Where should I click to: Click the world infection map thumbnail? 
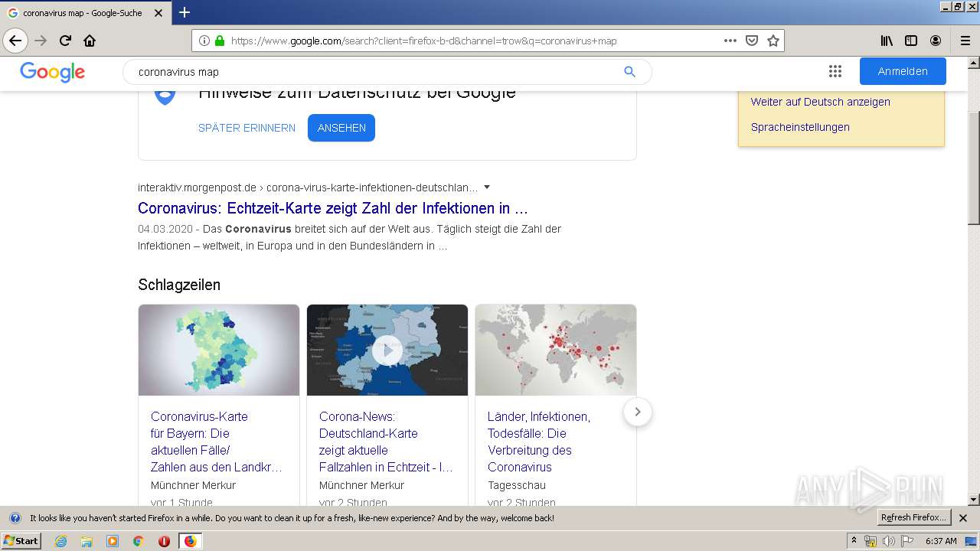(x=556, y=350)
